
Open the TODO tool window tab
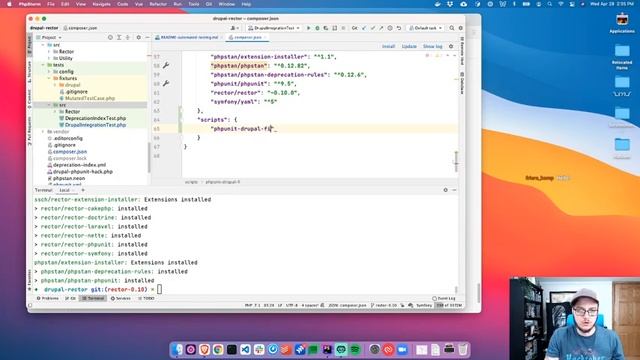coord(146,298)
